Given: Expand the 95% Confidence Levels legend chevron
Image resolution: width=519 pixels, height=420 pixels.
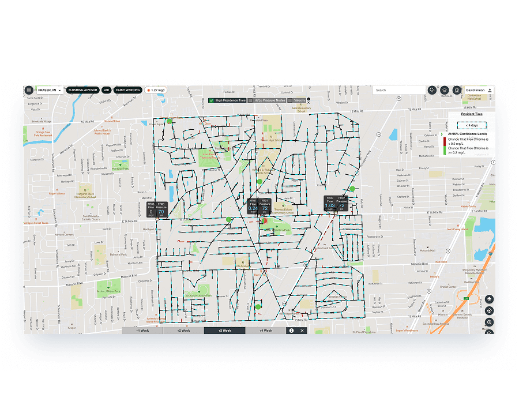Looking at the screenshot, I should [x=442, y=134].
